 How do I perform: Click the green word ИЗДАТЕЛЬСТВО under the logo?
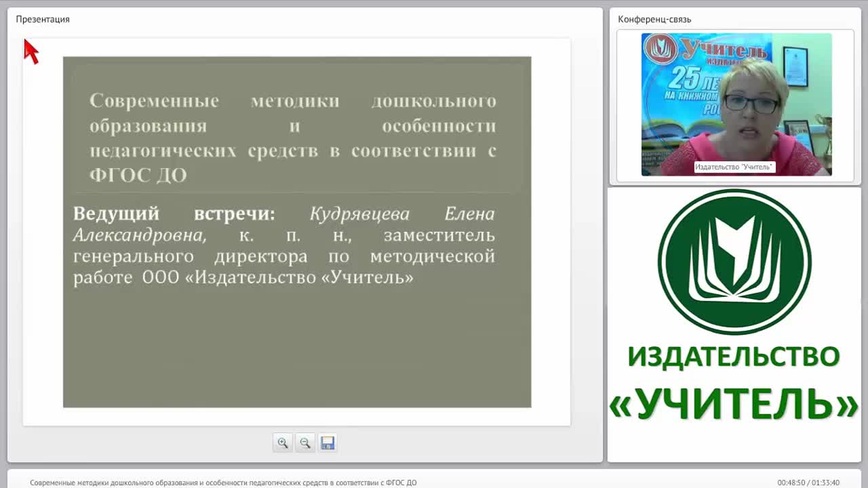point(734,357)
